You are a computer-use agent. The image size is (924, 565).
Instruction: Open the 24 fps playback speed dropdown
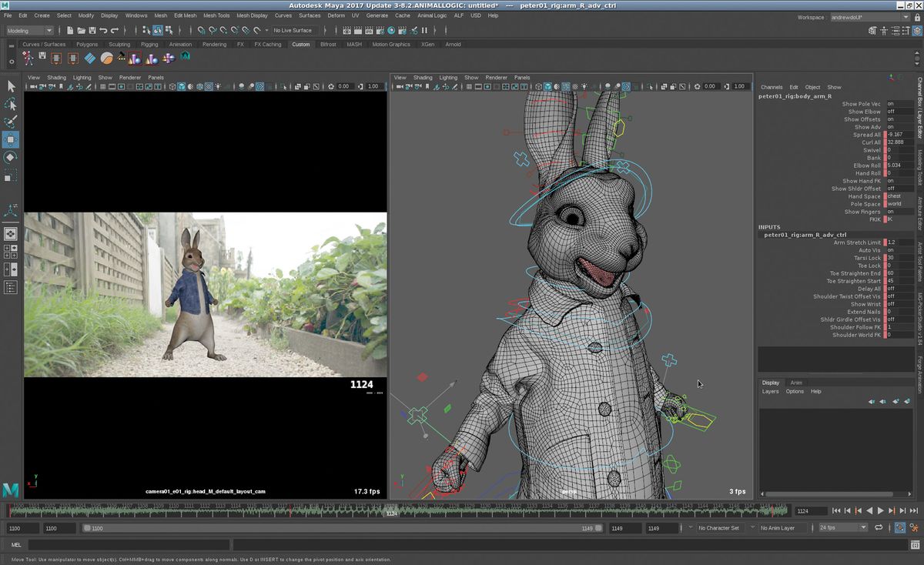842,528
